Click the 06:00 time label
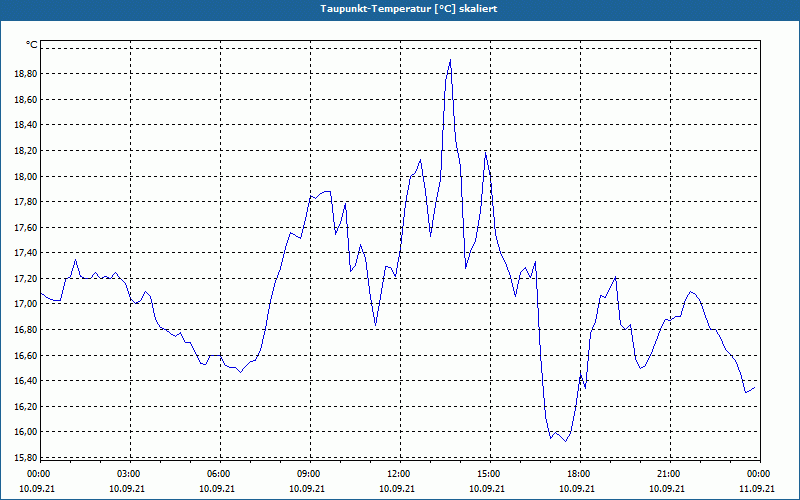800x500 pixels. click(220, 474)
